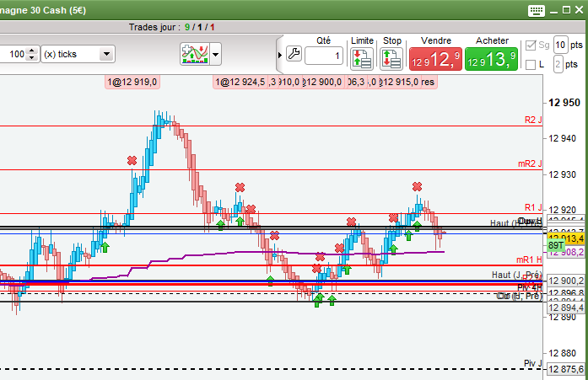The height and width of the screenshot is (380, 588).
Task: Click the Piv J level label
Action: click(533, 363)
